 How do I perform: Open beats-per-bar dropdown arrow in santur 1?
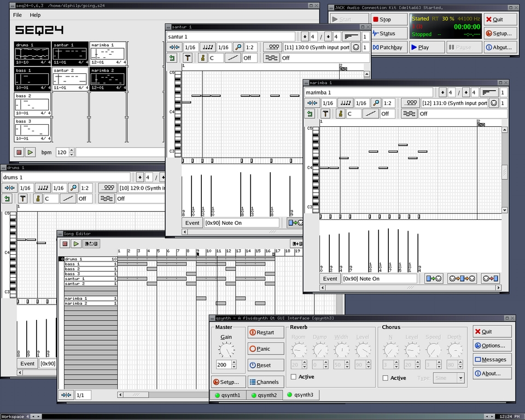tap(305, 37)
